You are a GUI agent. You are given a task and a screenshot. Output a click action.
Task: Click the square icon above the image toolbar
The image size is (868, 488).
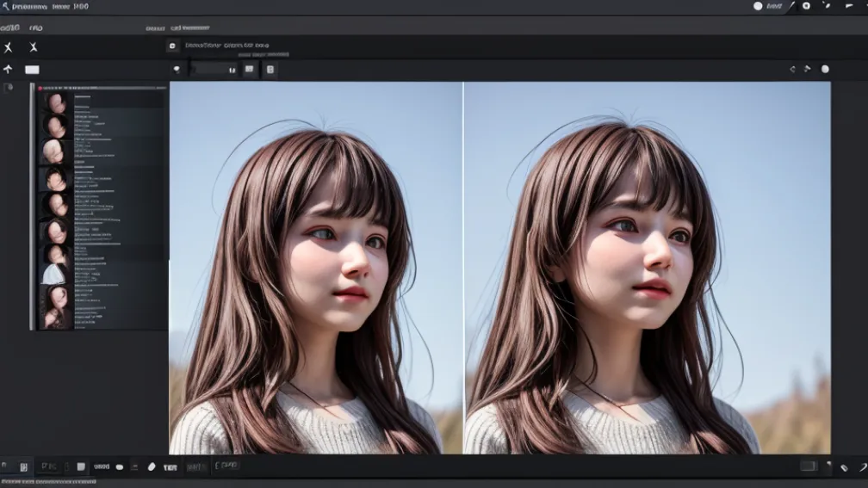(x=172, y=46)
